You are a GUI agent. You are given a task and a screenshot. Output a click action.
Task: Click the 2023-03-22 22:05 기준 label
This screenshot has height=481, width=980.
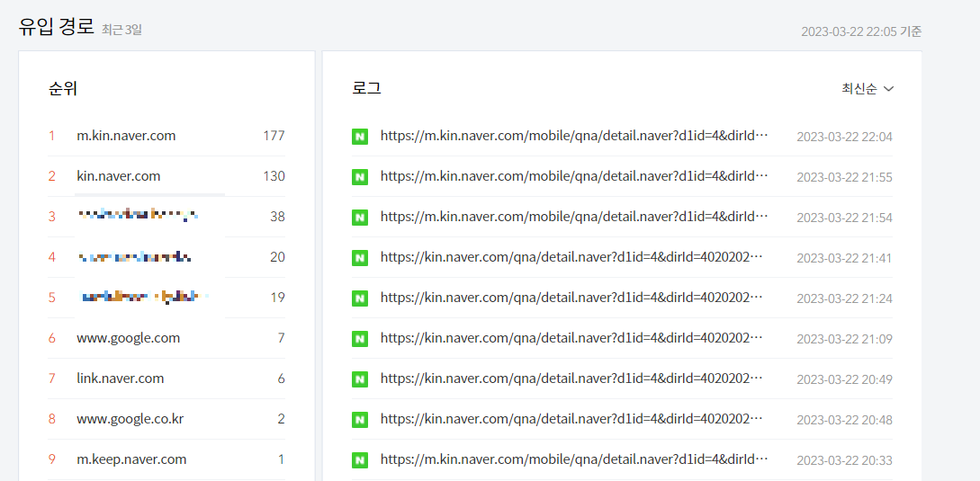click(861, 31)
